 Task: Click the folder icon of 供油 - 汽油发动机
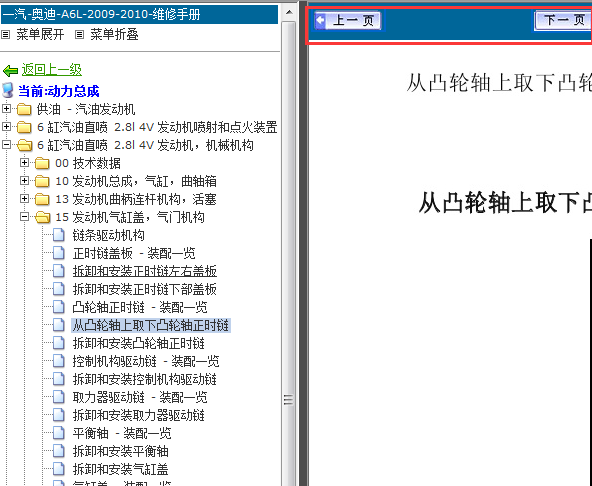coord(24,109)
